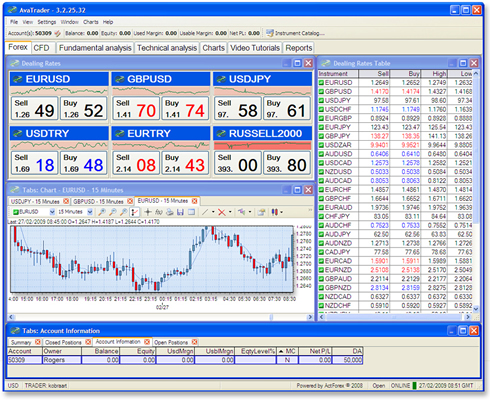Click the GBPUSD Buy 1.41 74 button
This screenshot has width=490, height=400.
tap(185, 108)
